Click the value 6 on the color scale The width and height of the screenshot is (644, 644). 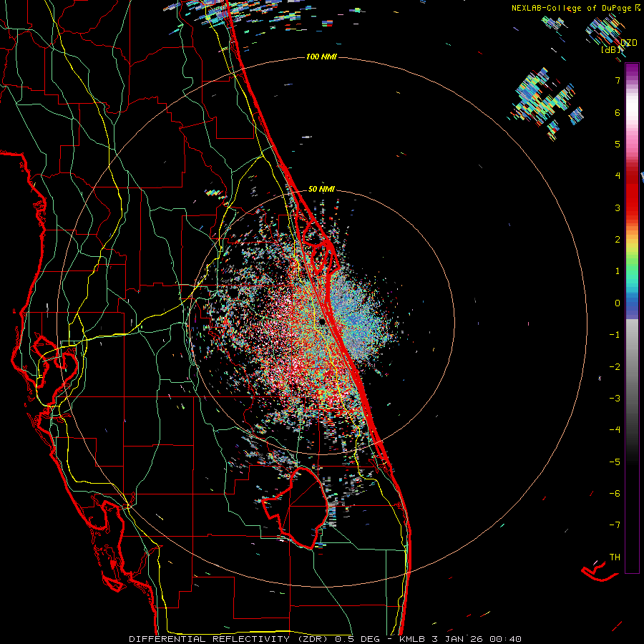(x=618, y=112)
